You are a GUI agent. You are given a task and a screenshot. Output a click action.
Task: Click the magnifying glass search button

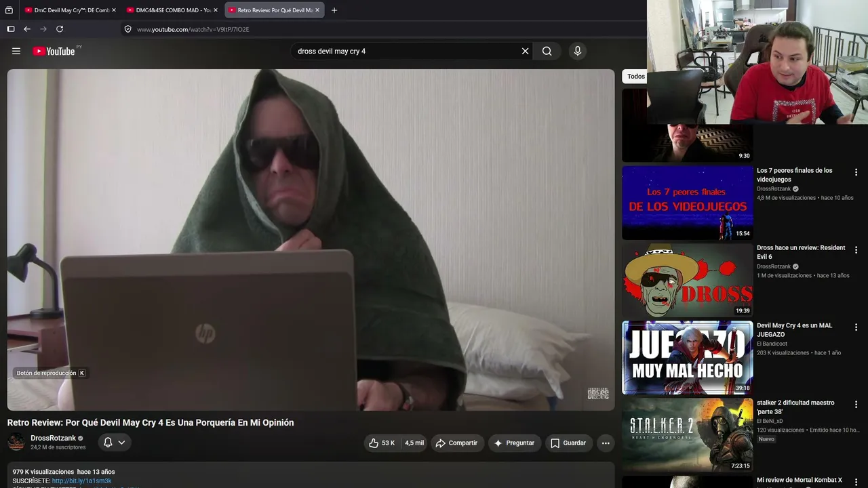[x=547, y=51]
